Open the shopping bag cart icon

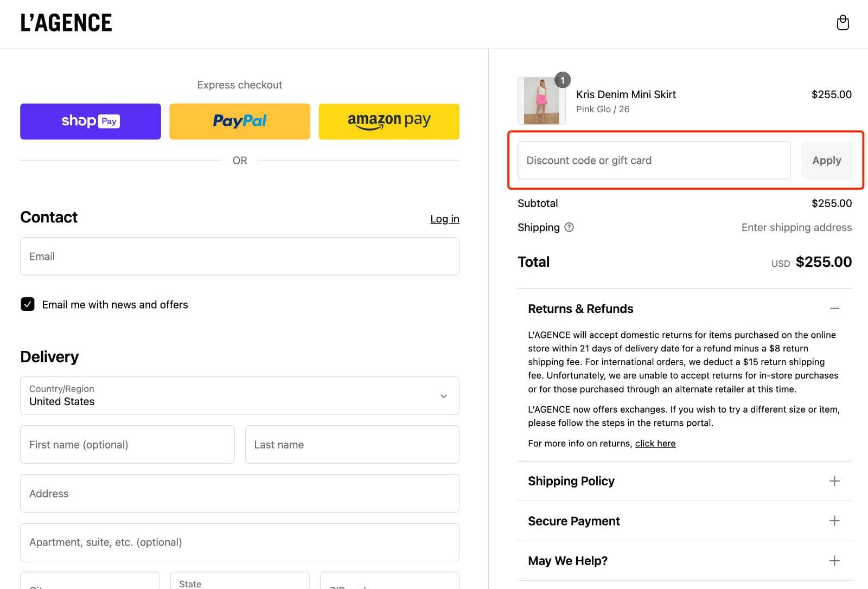click(843, 23)
